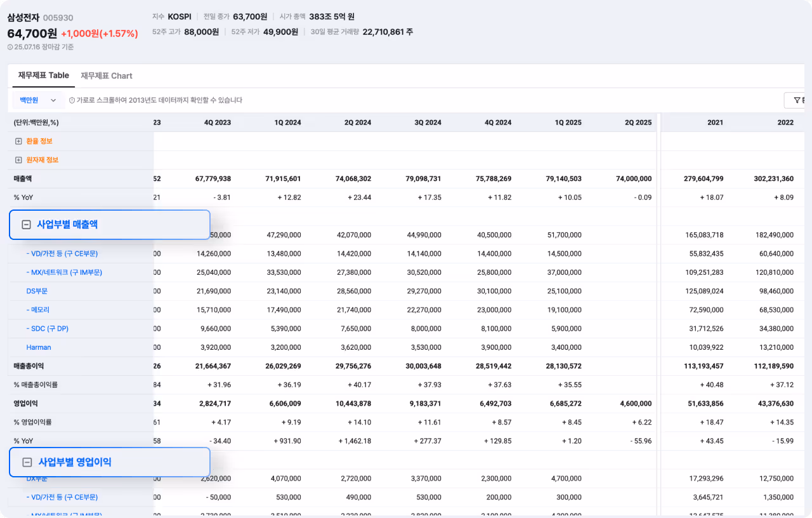Click the 10,443,878 operating profit cell
This screenshot has width=812, height=518.
point(353,403)
